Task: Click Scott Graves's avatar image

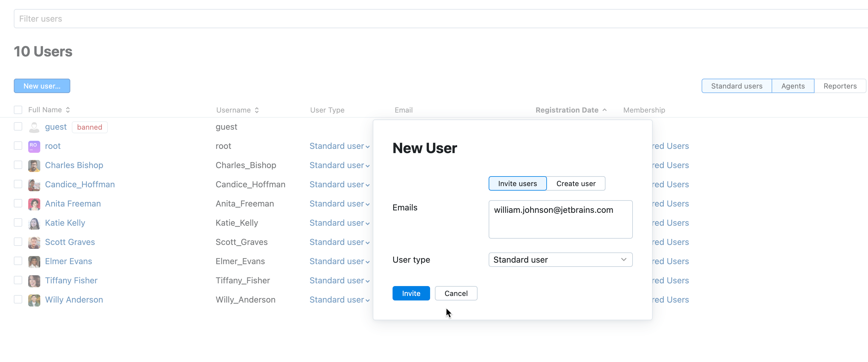Action: click(34, 242)
